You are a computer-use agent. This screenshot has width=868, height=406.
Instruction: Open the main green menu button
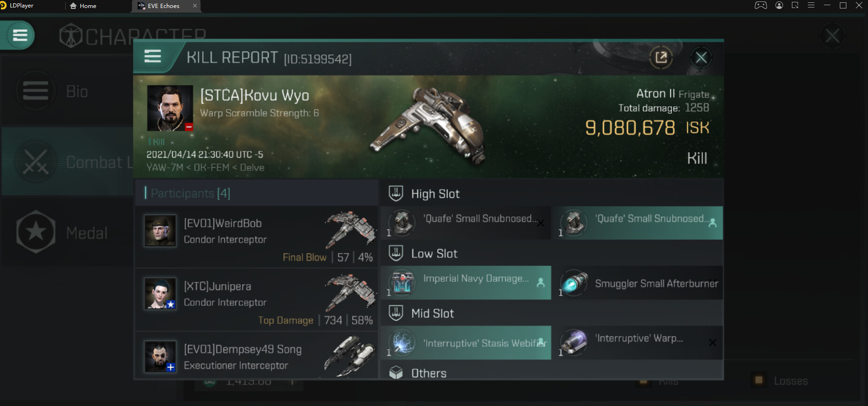click(20, 35)
